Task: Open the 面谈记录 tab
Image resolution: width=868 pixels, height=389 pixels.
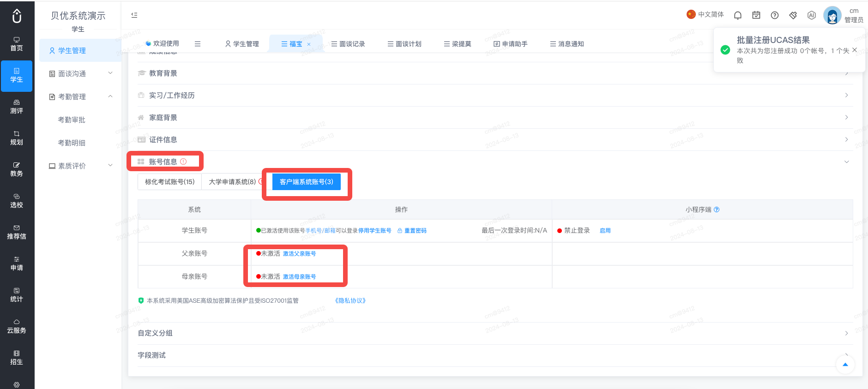Action: 348,44
